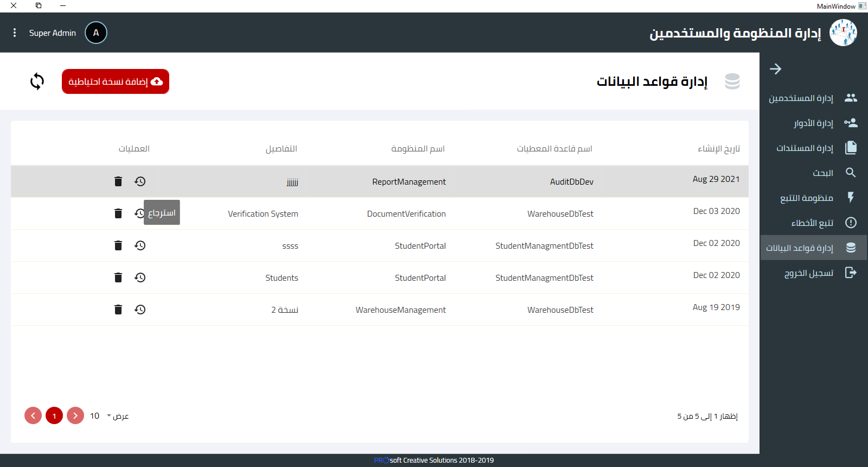Click the search magnifier icon in sidebar
Screen dimensions: 868x467
(851, 173)
